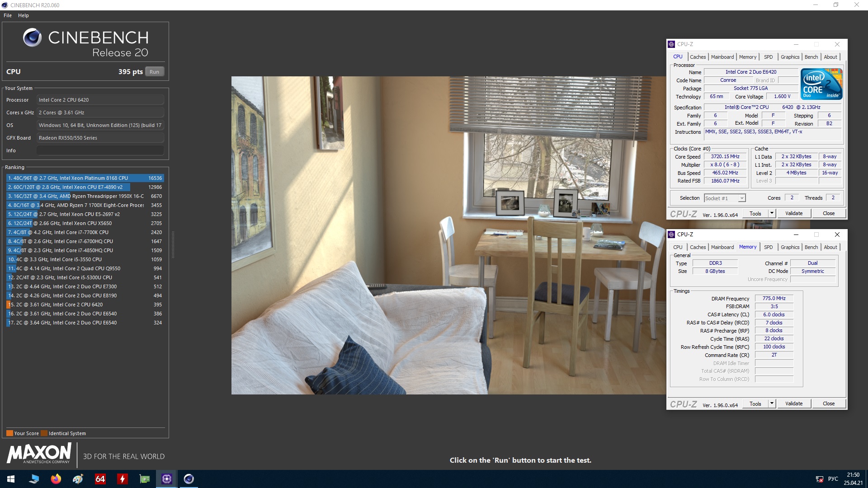Click Close button in lower CPU-Z window
The width and height of the screenshot is (868, 488).
pyautogui.click(x=829, y=404)
